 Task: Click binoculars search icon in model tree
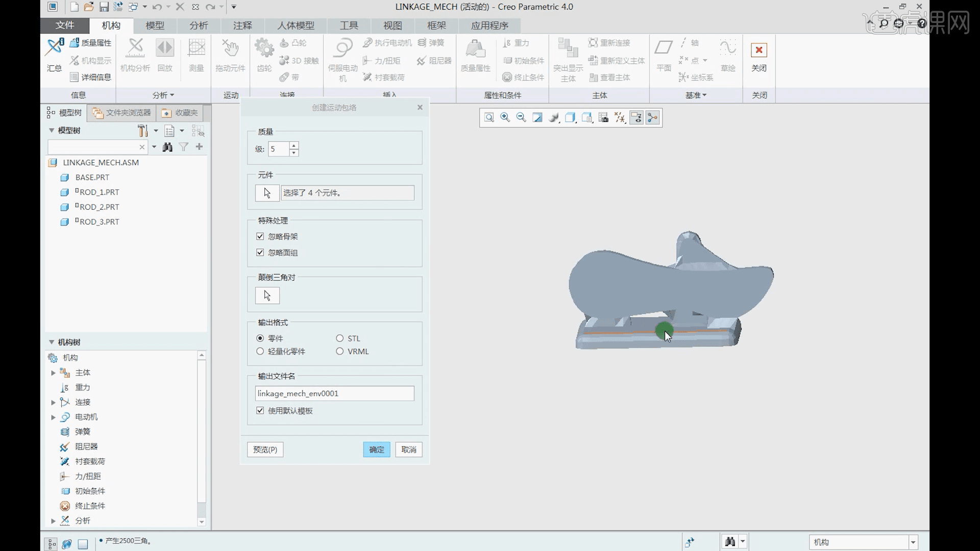167,147
